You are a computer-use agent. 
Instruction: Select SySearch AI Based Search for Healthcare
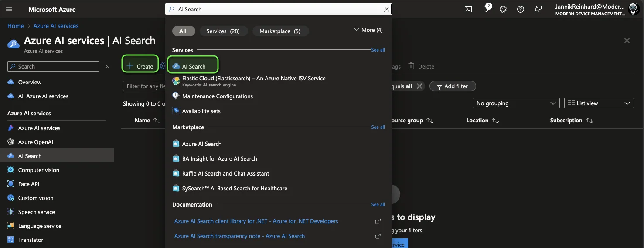(235, 188)
